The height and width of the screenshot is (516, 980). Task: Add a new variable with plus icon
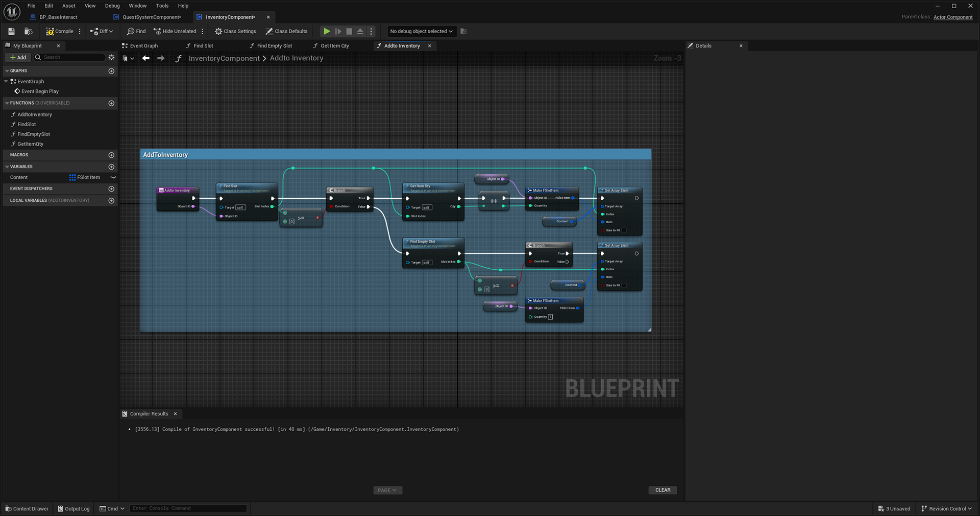click(x=111, y=167)
